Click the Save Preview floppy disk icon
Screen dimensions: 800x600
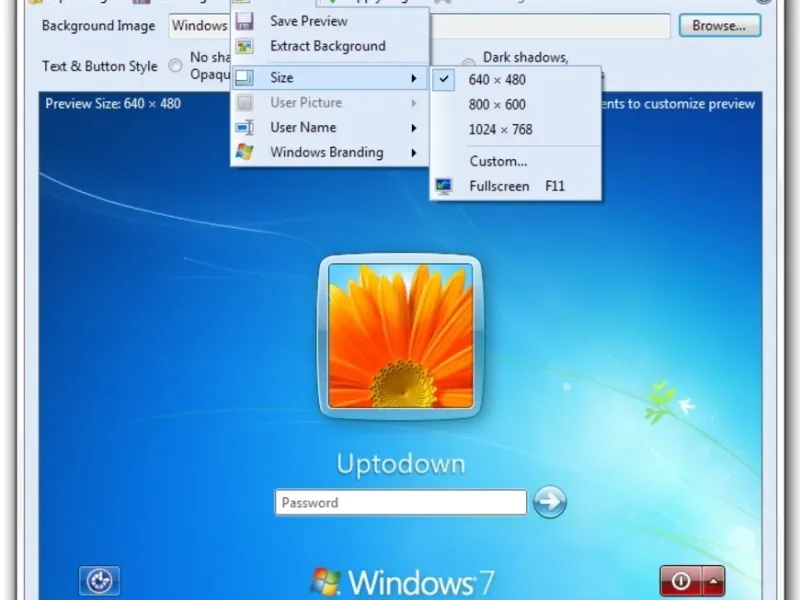click(244, 21)
